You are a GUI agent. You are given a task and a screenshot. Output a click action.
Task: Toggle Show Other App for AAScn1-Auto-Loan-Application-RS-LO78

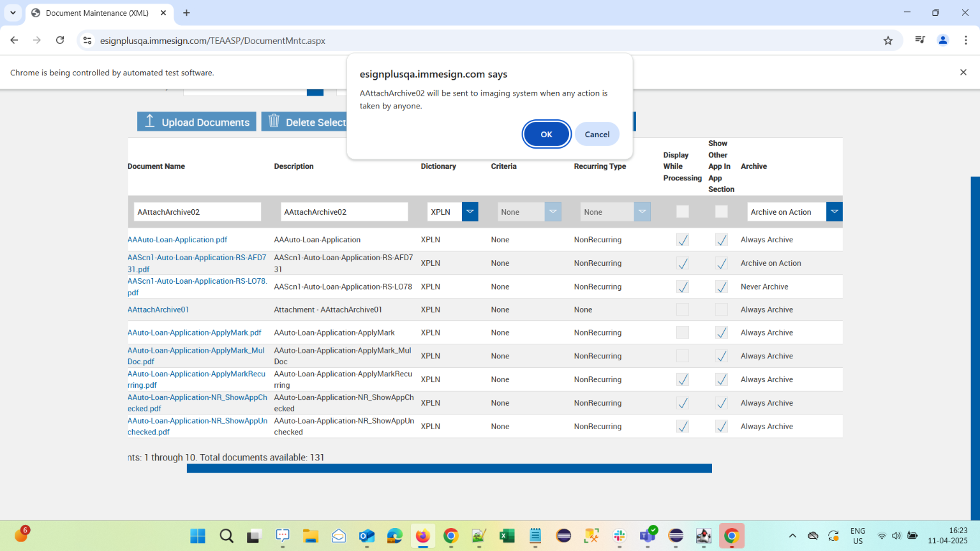pos(722,287)
